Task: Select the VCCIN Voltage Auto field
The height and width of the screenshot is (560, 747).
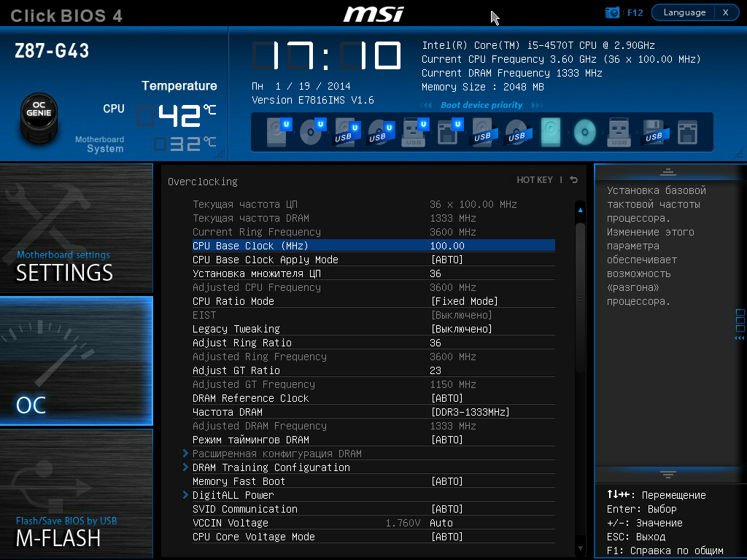Action: click(x=373, y=522)
